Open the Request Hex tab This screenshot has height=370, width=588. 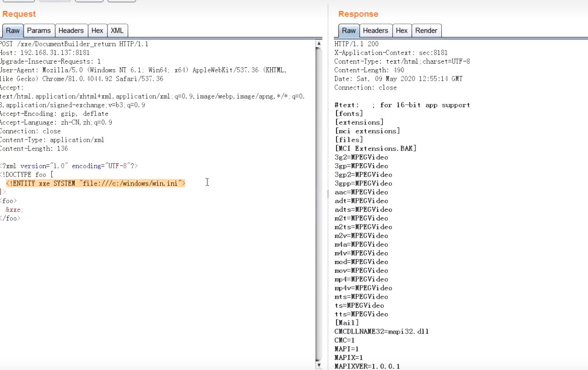click(97, 30)
